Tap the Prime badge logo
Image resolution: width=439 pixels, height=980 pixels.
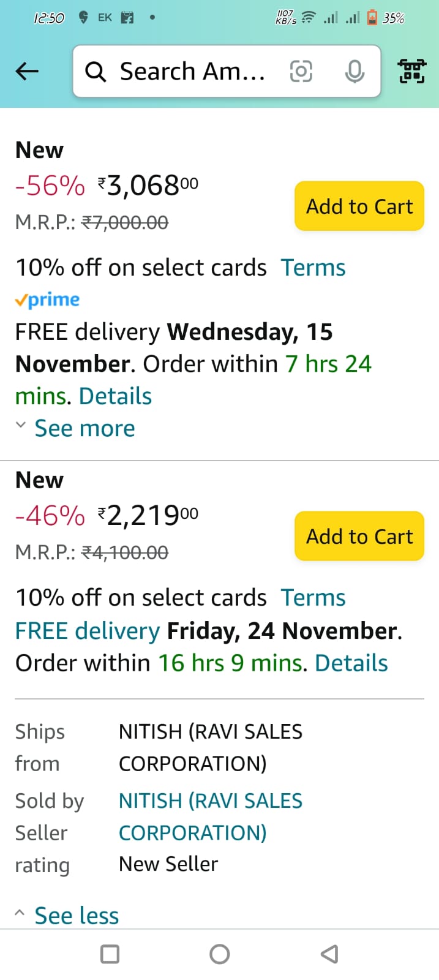47,300
